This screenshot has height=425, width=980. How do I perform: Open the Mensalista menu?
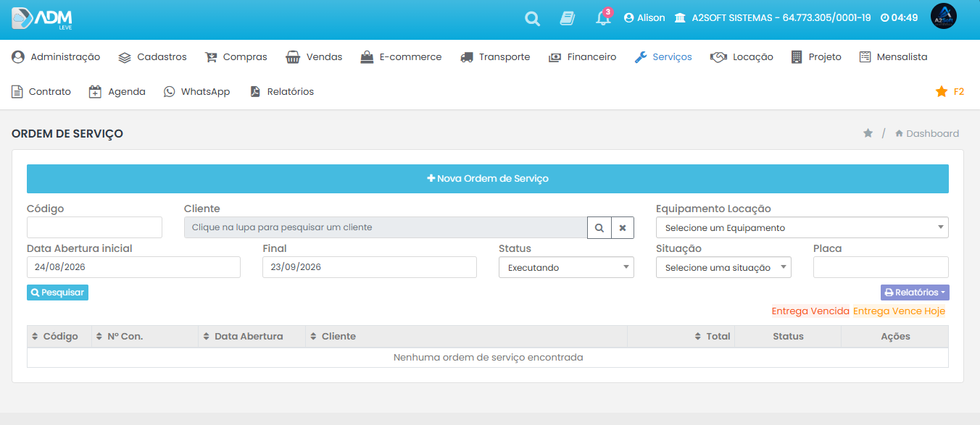click(x=893, y=57)
